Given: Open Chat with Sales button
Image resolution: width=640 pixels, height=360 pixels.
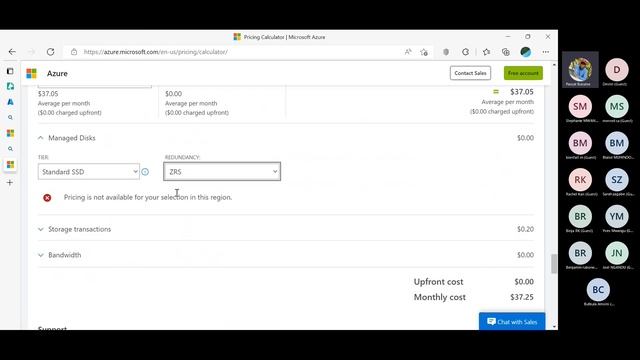Looking at the screenshot, I should [x=512, y=322].
